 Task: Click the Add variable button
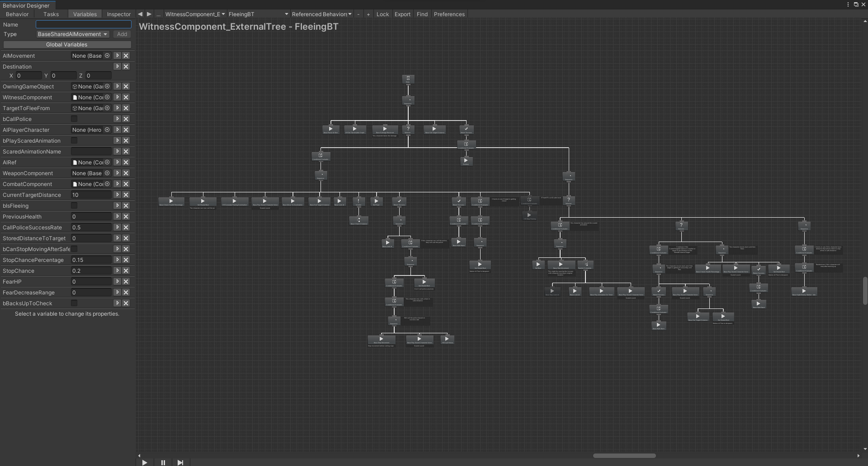122,34
